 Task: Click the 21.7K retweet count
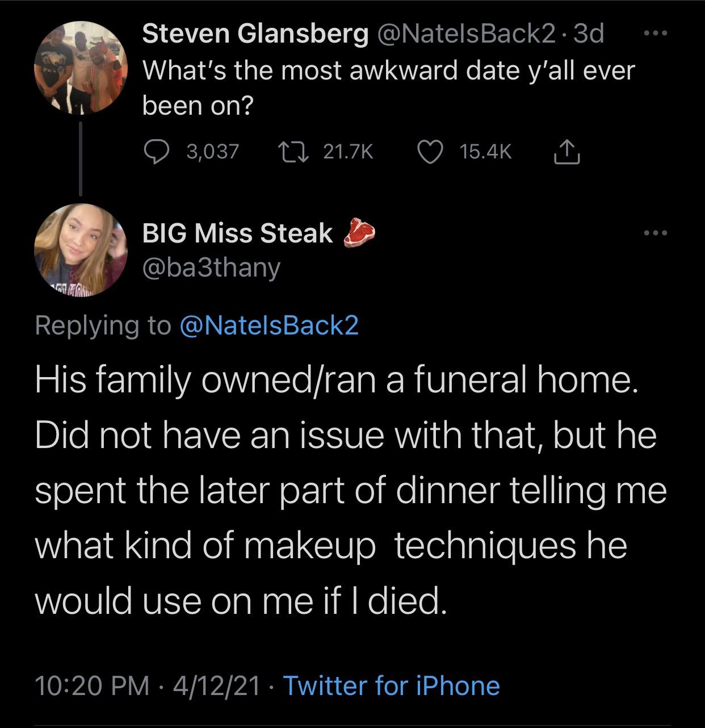pyautogui.click(x=348, y=151)
